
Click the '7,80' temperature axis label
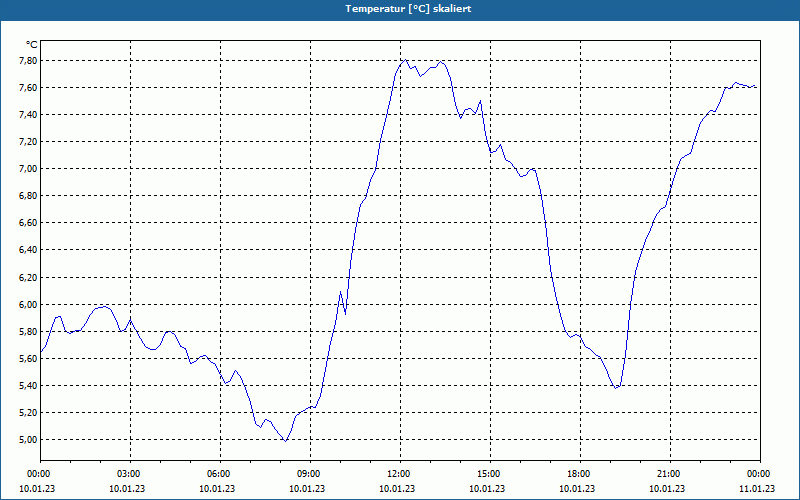28,61
